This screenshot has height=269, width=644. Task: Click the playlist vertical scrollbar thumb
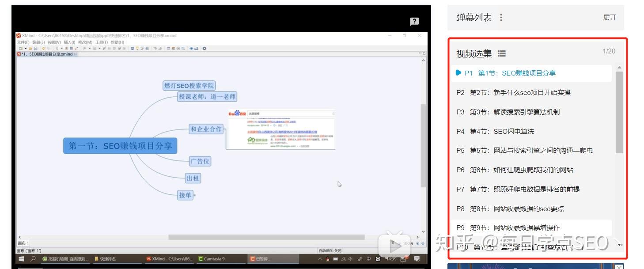click(619, 112)
